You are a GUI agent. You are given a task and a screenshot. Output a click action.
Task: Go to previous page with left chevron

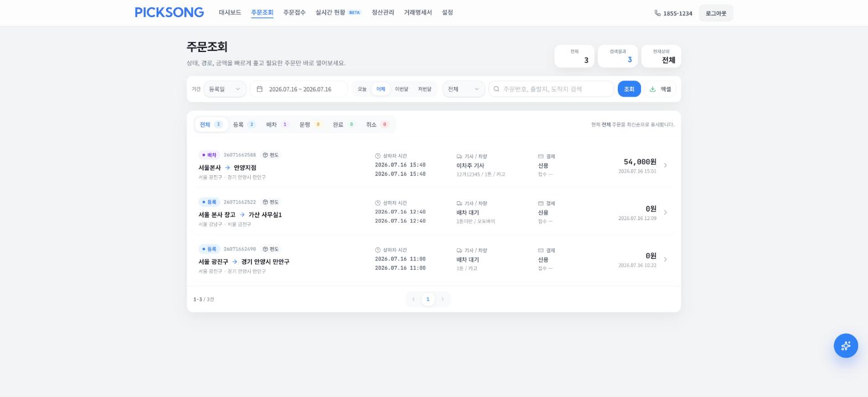point(413,299)
